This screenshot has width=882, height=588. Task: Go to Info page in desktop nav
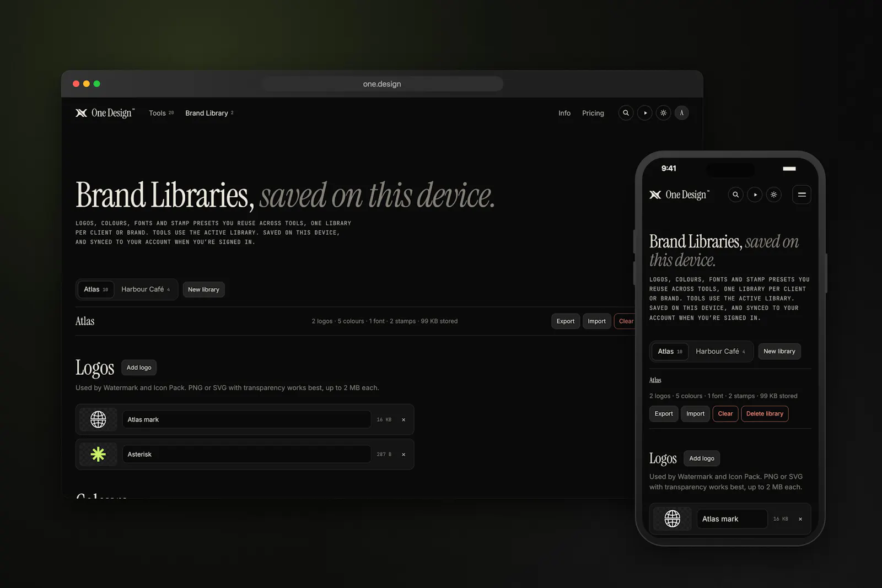point(564,113)
